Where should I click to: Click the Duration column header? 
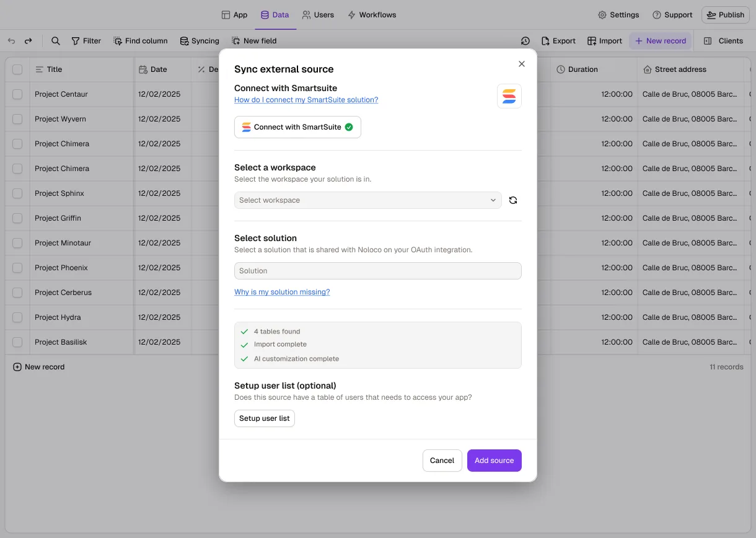594,69
